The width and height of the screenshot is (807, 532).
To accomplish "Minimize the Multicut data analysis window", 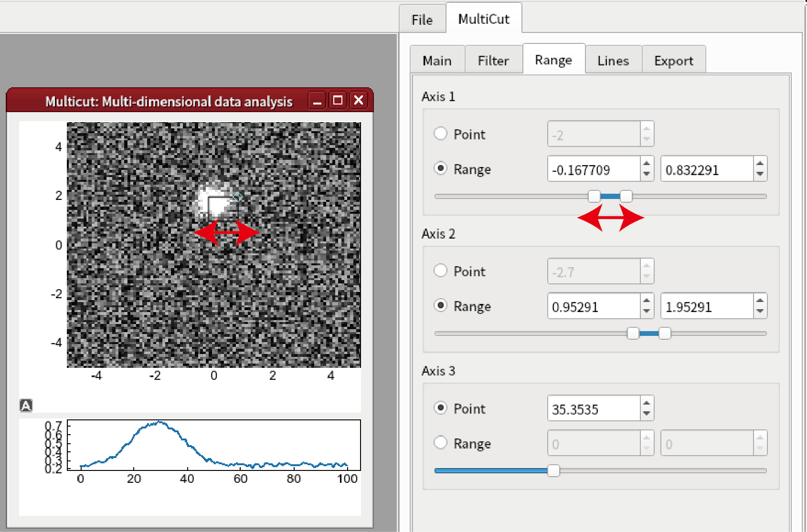I will click(x=317, y=101).
